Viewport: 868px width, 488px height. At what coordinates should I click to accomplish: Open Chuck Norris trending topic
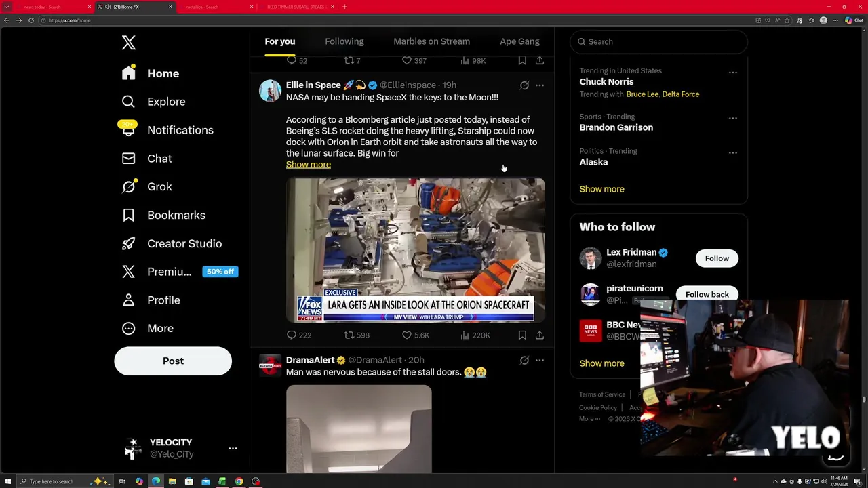[x=606, y=82]
